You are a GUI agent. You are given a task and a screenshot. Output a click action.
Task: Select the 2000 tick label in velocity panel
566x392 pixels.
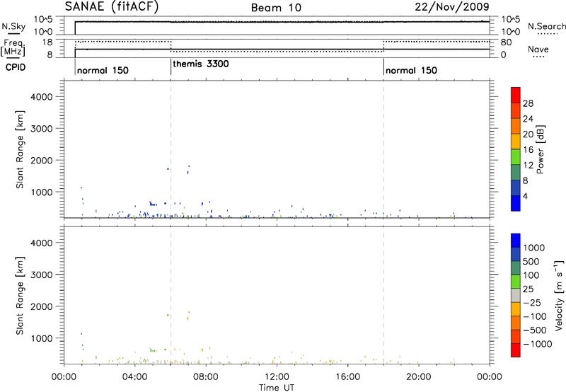(42, 306)
